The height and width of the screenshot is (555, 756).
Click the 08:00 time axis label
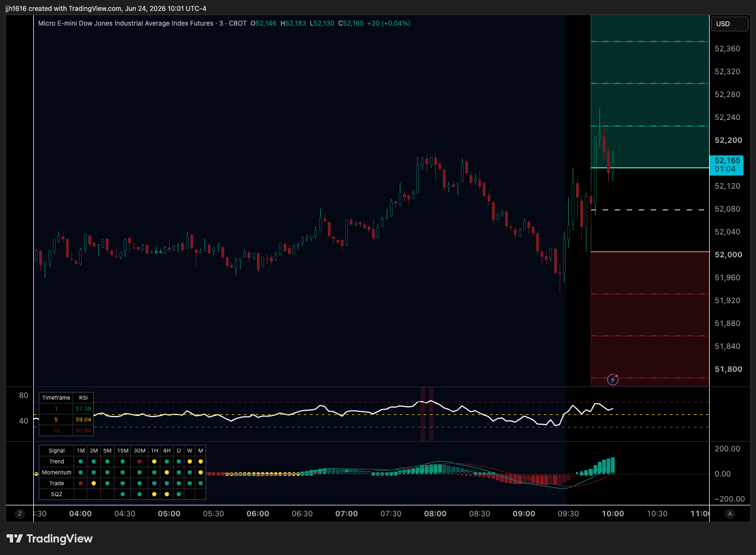click(x=435, y=514)
